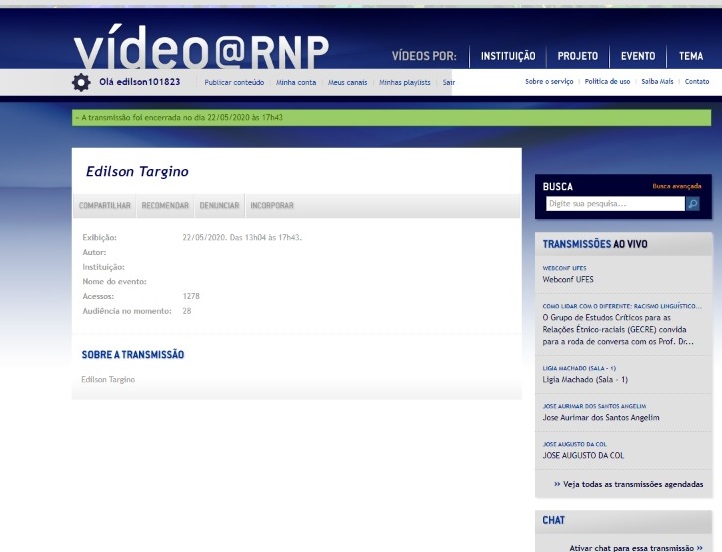Open the Denunciar tab
The width and height of the screenshot is (722, 552).
tap(219, 206)
